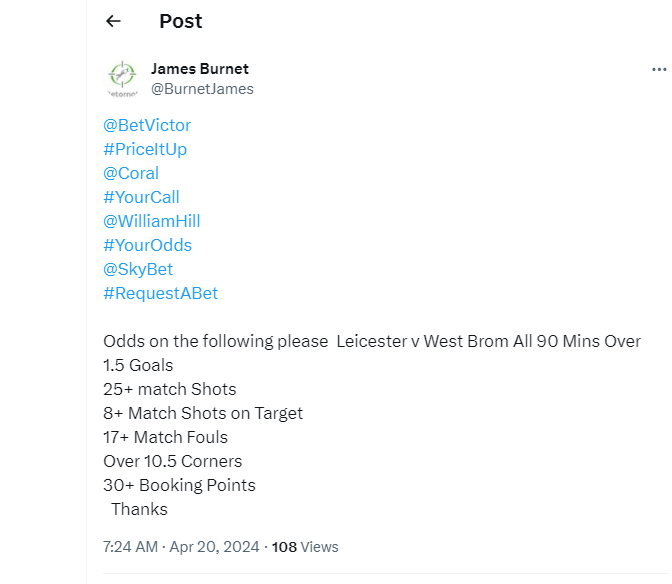Select the #YourCall hashtag
Screen dimensions: 672x584
[141, 197]
